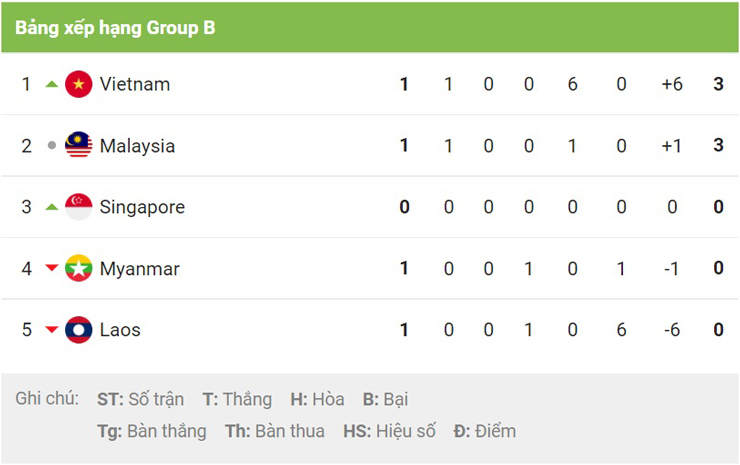Click Myanmar's red down-arrow rank indicator
The width and height of the screenshot is (740, 465).
(x=52, y=269)
